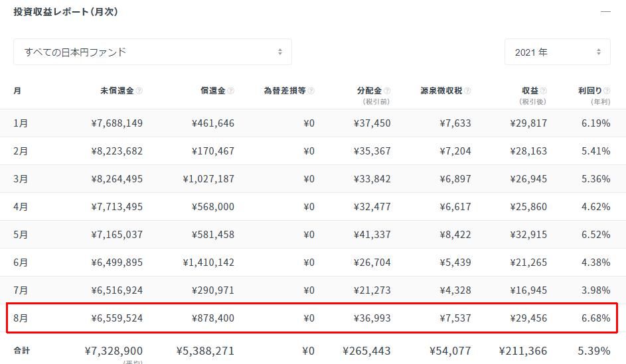Image resolution: width=626 pixels, height=364 pixels.
Task: Open the すべての日本円ファンド fund dropdown
Action: pyautogui.click(x=153, y=52)
